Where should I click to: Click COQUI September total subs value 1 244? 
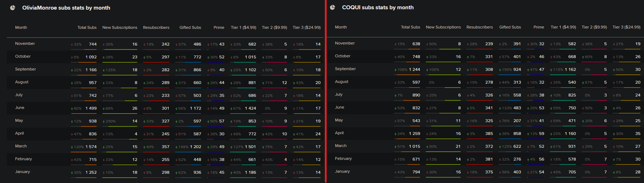click(414, 69)
